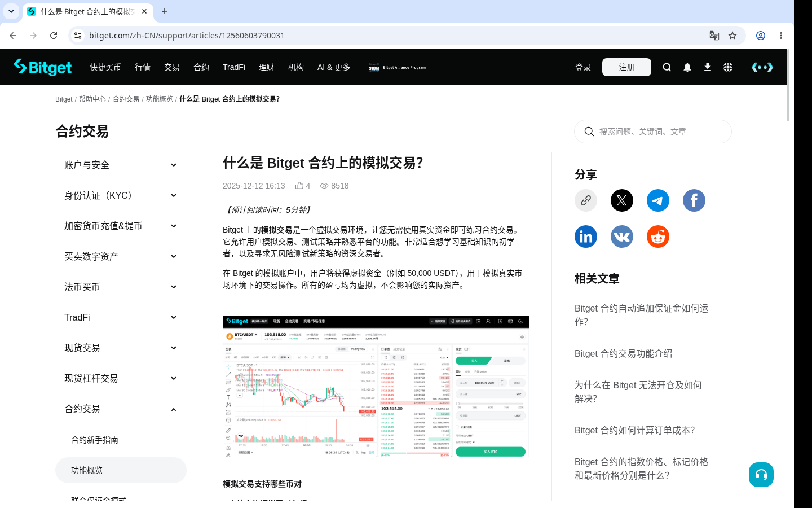
Task: Open related article Bitget 合约交易功能介绍
Action: point(623,353)
